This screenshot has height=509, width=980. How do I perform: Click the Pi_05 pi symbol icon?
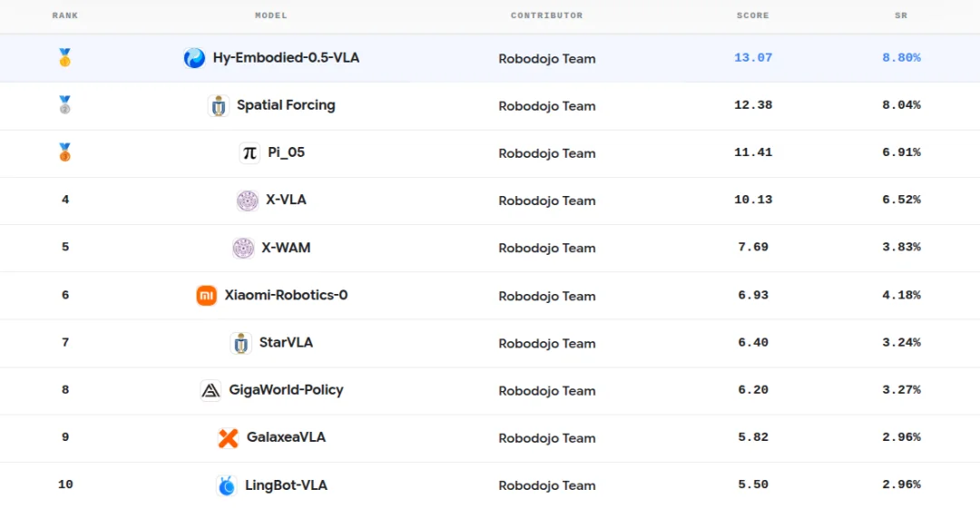click(x=250, y=152)
